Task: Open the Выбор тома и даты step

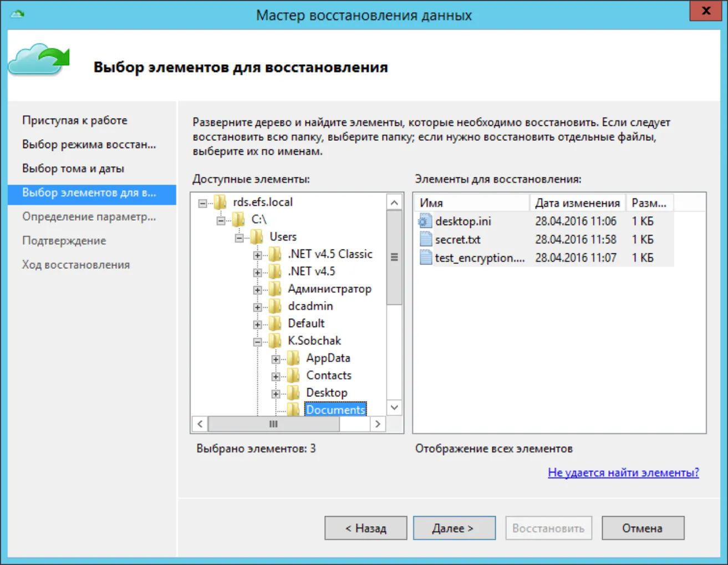Action: (73, 169)
